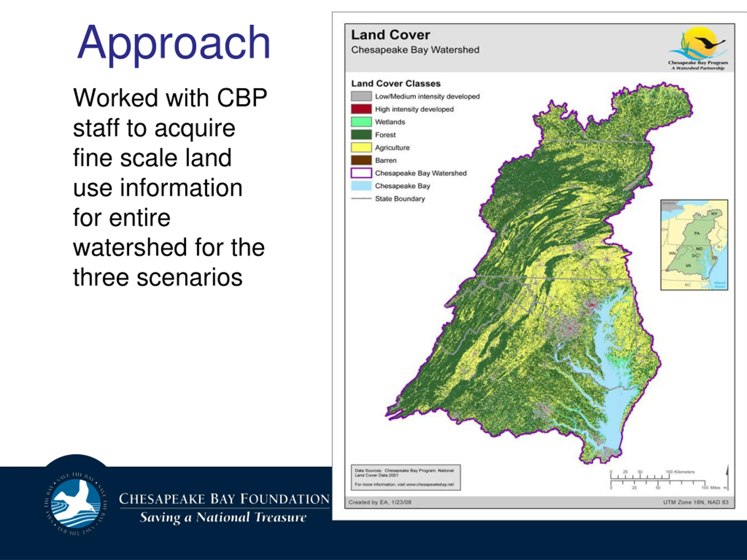This screenshot has width=747, height=560.
Task: Click the 'Saving a National Treasure' tagline
Action: click(223, 517)
